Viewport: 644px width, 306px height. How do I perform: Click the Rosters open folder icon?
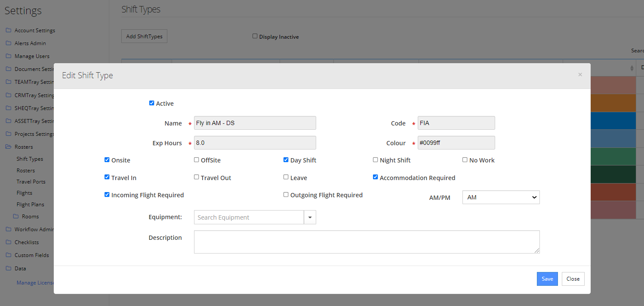[8, 147]
